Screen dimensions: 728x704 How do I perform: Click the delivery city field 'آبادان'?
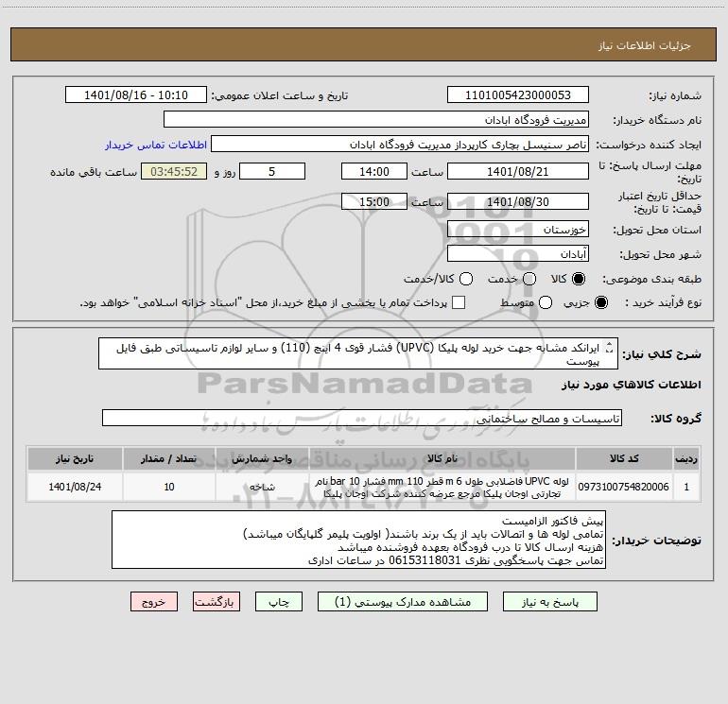coord(518,254)
